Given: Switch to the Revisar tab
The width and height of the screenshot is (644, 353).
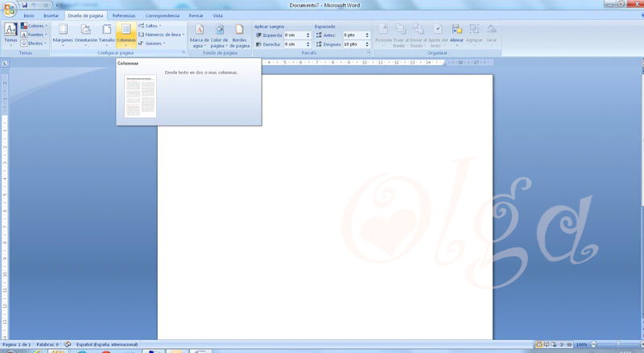Looking at the screenshot, I should [196, 15].
